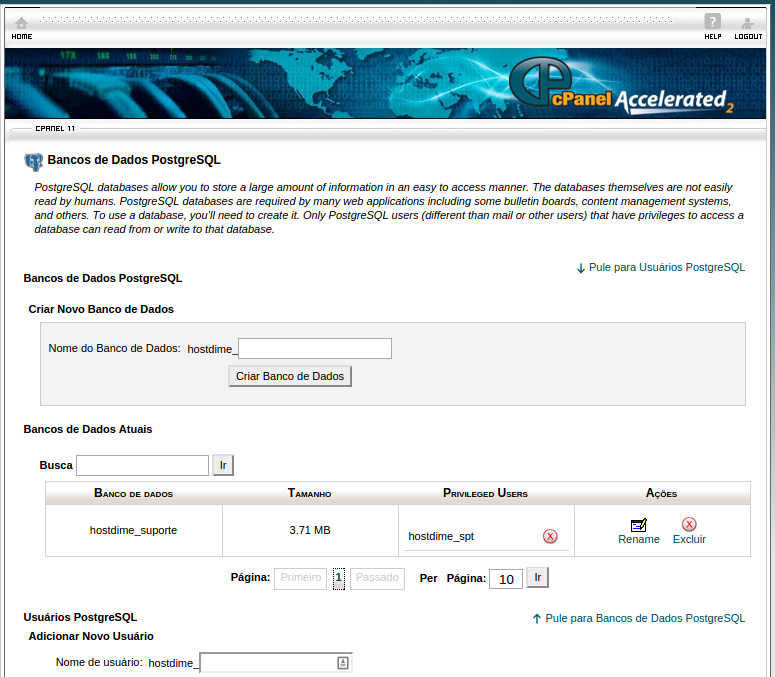Click the cPanel Accelerated logo
This screenshot has width=775, height=677.
coord(621,86)
